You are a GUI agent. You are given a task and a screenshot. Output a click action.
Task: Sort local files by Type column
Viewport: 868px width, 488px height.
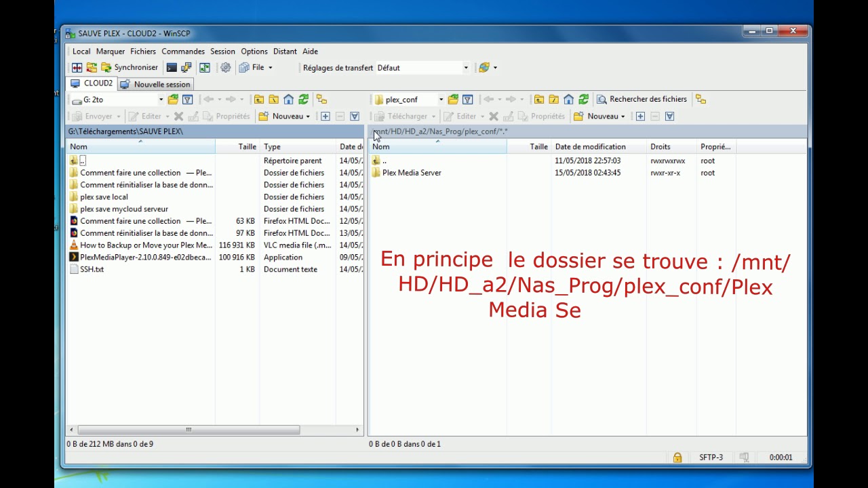[298, 146]
